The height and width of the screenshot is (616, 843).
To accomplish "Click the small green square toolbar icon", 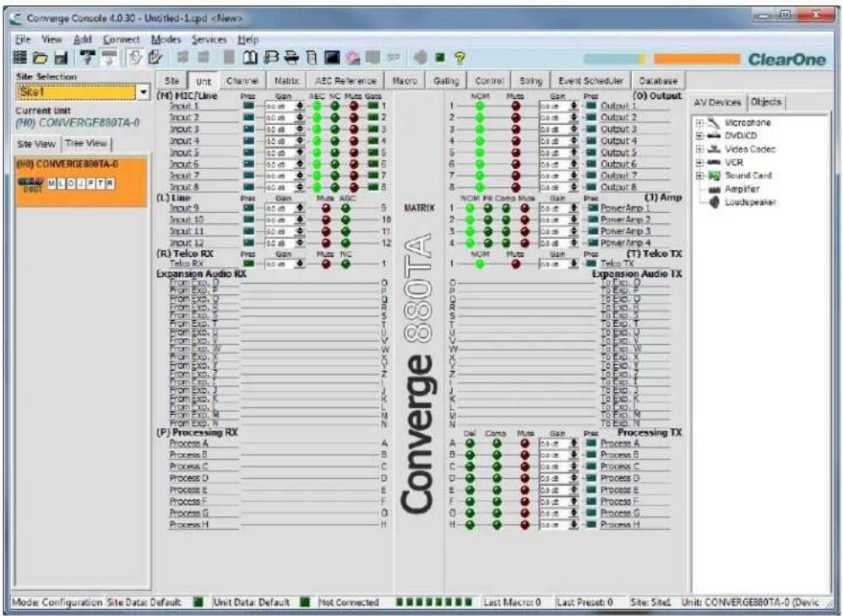I will point(440,57).
